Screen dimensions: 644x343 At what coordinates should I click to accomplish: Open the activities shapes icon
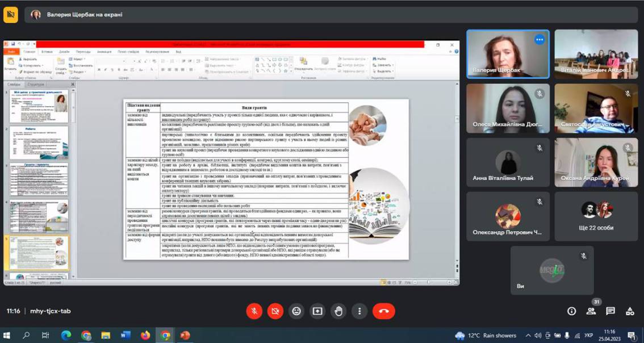(630, 311)
